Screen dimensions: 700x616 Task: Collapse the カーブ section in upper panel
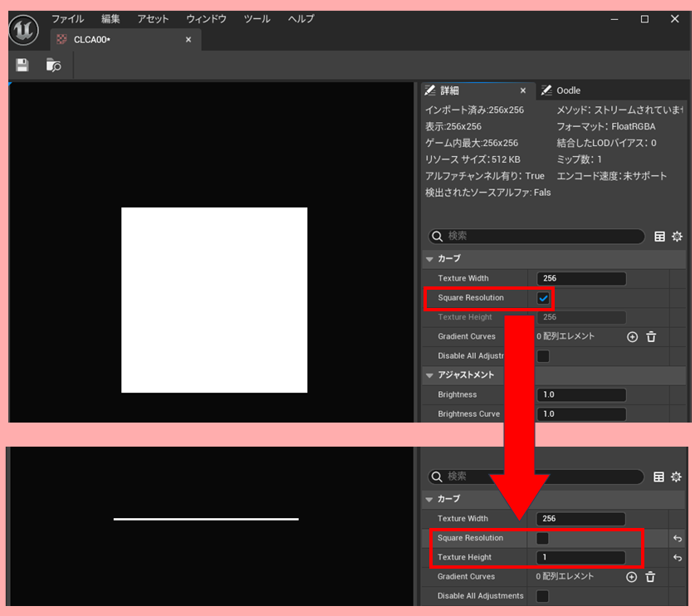tap(429, 259)
